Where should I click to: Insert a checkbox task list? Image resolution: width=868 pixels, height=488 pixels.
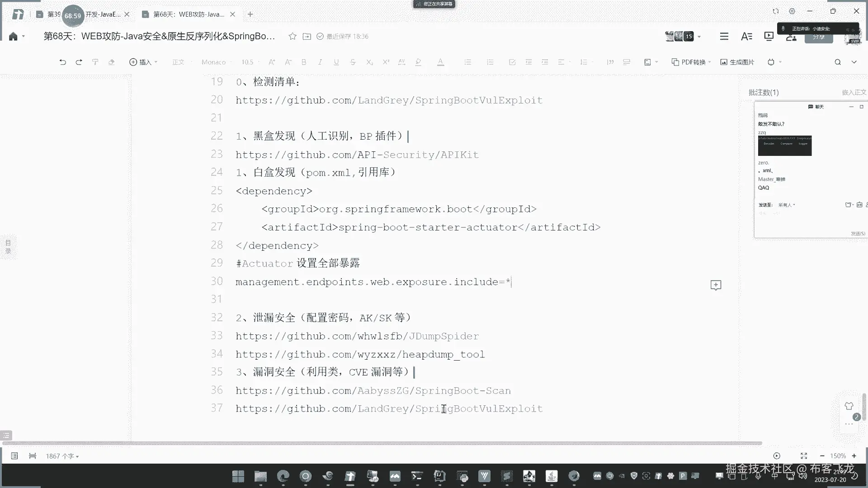[x=512, y=62]
